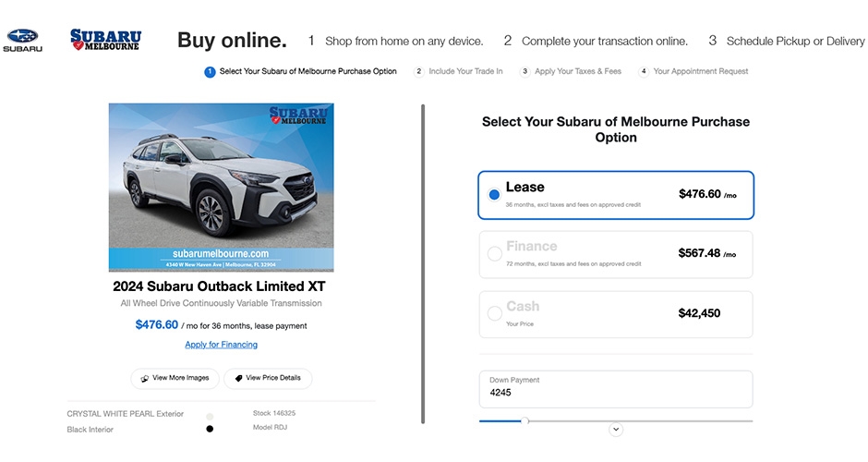Click step 1 numbered circle icon
The width and height of the screenshot is (868, 462).
[210, 72]
